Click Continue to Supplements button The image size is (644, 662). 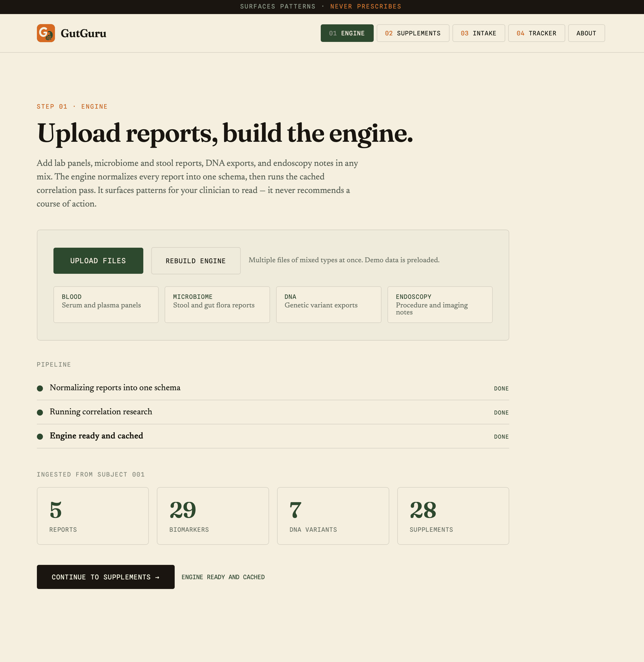(x=105, y=577)
